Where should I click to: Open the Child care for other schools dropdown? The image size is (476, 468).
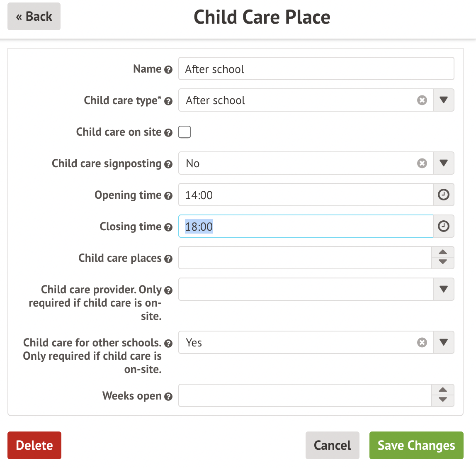click(443, 342)
